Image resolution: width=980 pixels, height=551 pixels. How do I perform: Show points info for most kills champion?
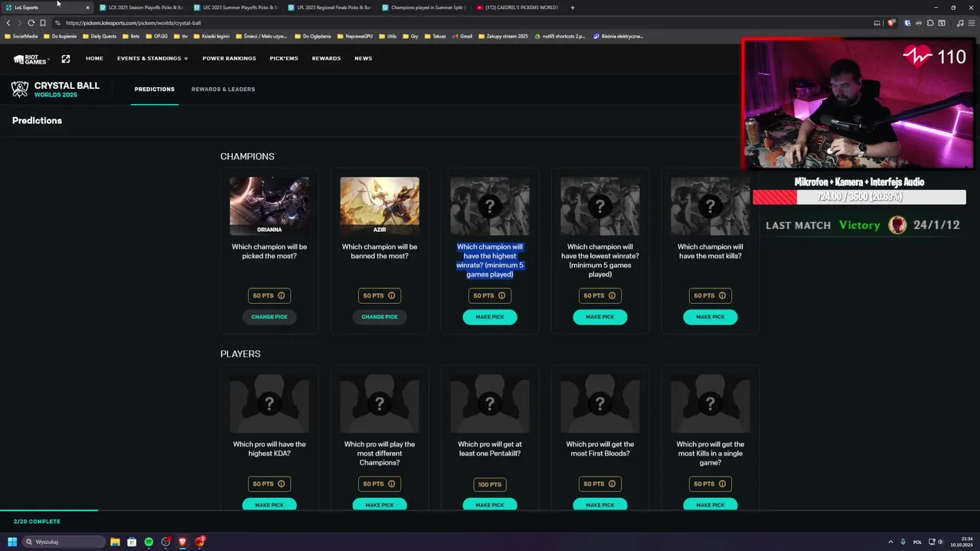point(722,295)
